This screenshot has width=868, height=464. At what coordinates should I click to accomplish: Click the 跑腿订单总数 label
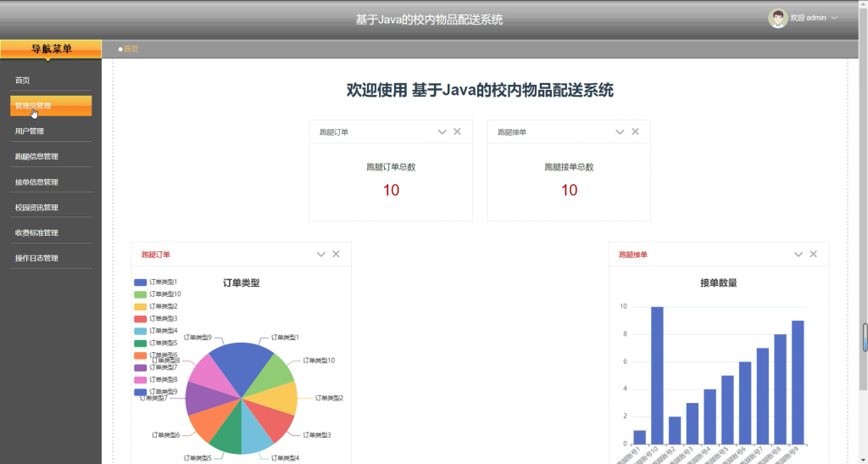pos(391,167)
